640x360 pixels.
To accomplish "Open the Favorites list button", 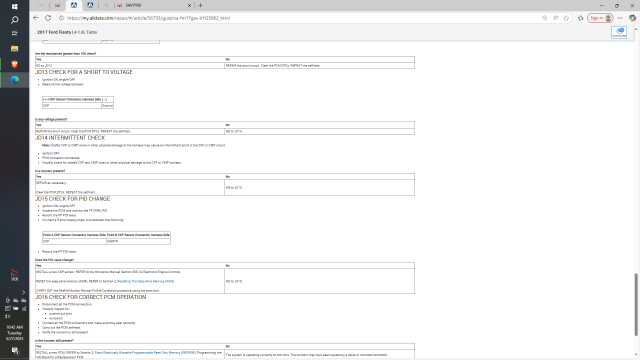I will [x=580, y=18].
